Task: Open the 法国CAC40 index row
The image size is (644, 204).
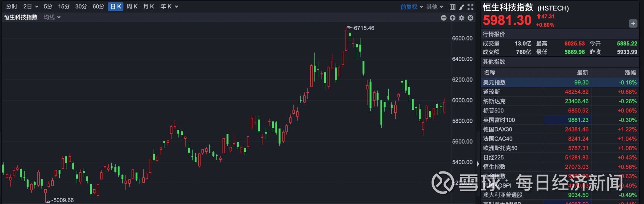Action: pos(560,139)
